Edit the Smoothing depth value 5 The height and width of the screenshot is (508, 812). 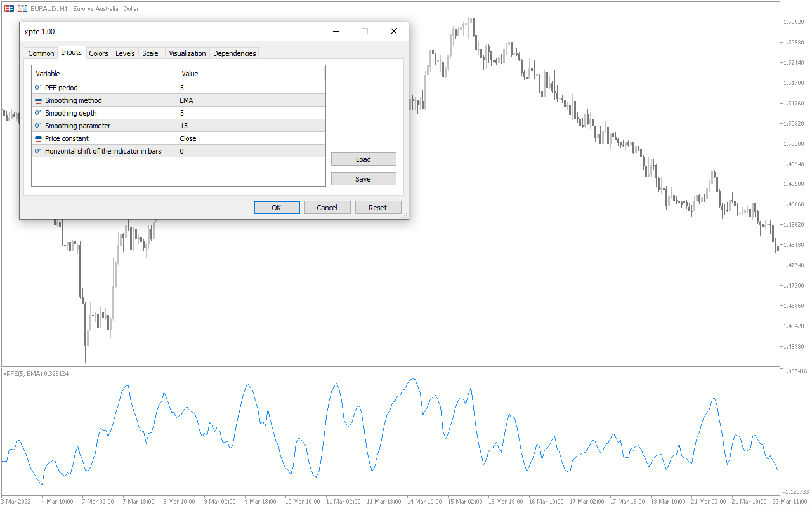(251, 113)
